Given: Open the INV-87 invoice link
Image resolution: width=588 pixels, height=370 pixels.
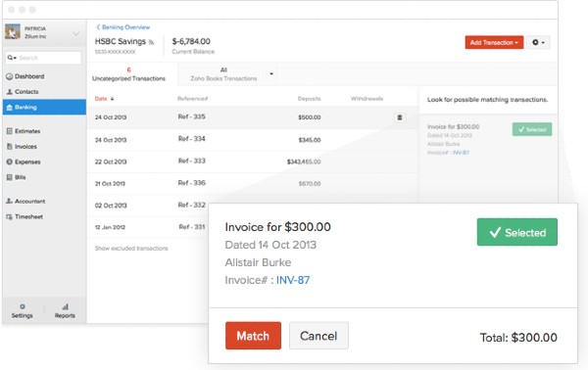Looking at the screenshot, I should [293, 280].
